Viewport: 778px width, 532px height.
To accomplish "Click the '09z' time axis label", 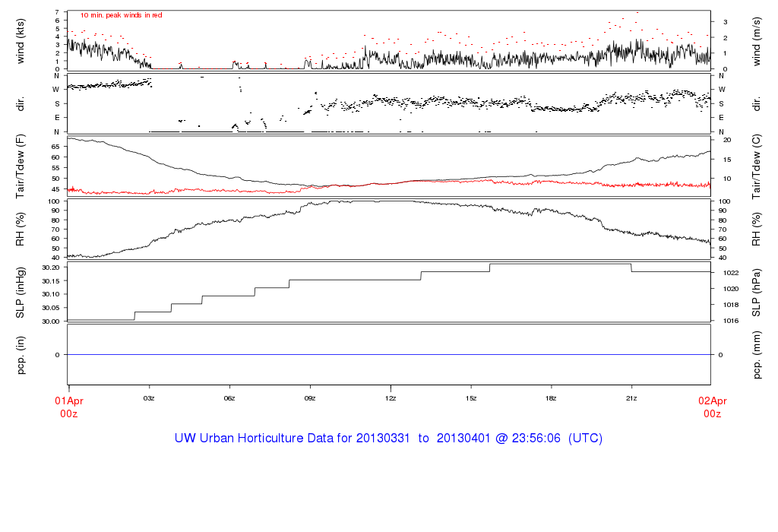I will click(x=310, y=398).
